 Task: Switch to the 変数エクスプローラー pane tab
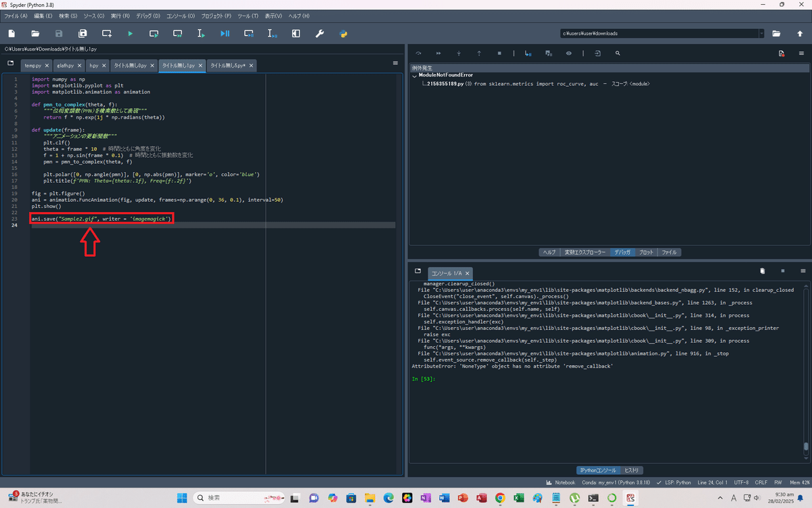(585, 252)
